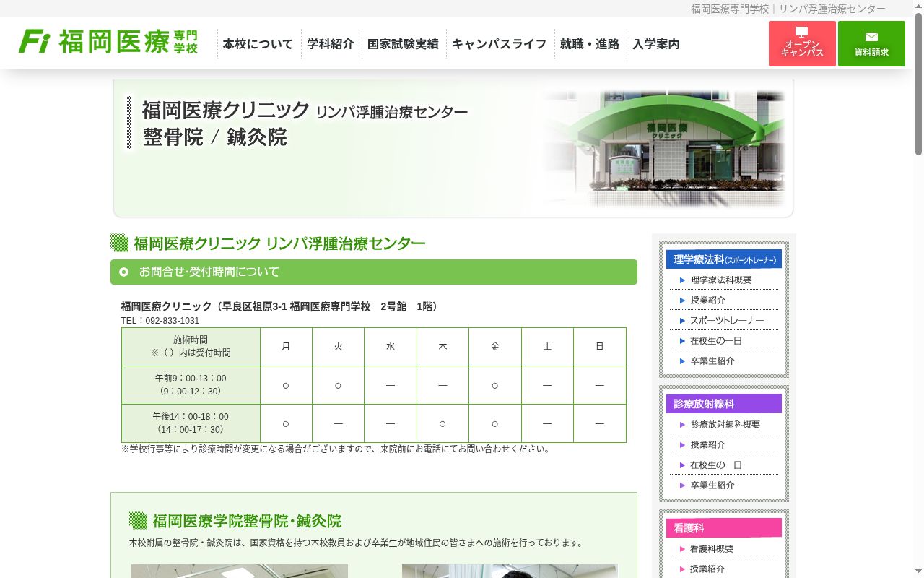Click the clinic building photo in the banner
924x578 pixels.
(x=664, y=148)
